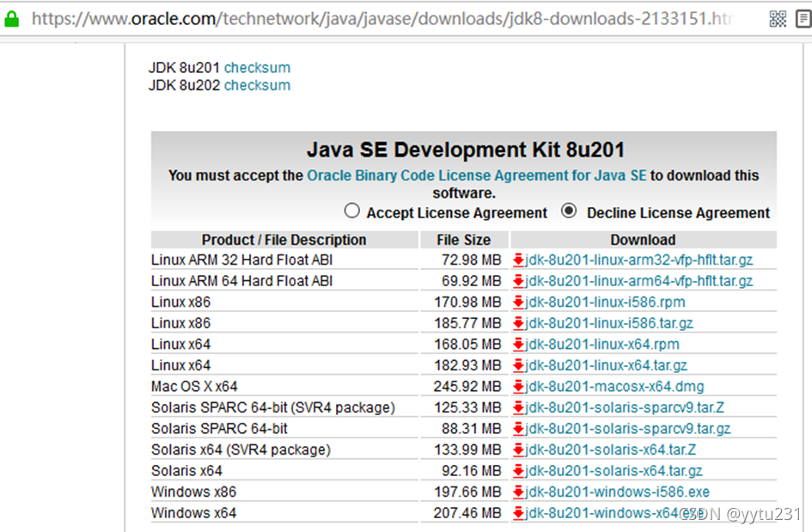Click the Product / File Description header
This screenshot has height=532, width=812.
(x=284, y=240)
